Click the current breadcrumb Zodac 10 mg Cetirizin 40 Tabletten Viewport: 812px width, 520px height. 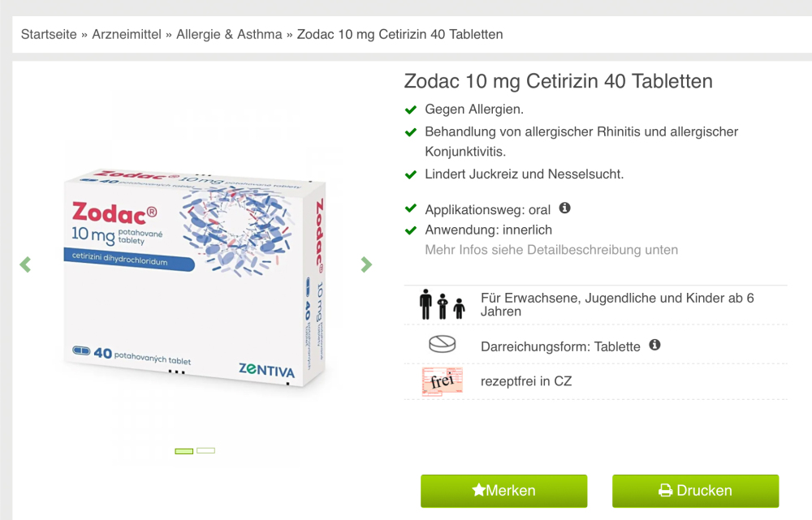400,34
